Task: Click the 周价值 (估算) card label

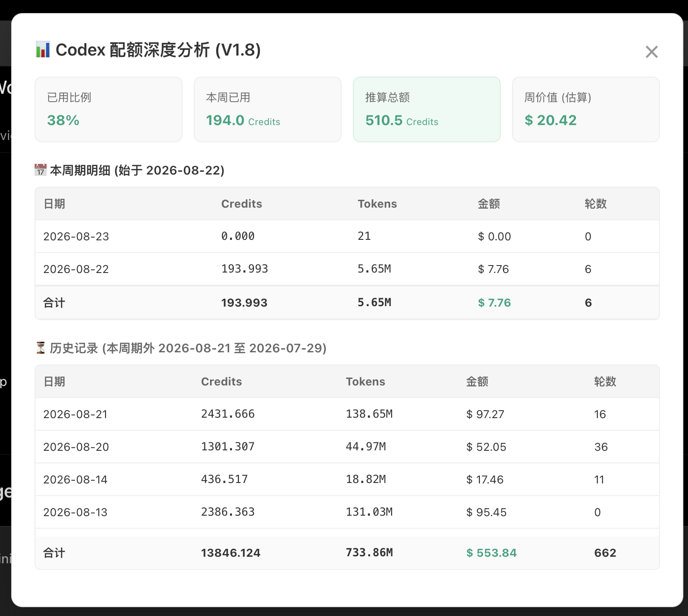Action: pyautogui.click(x=558, y=97)
